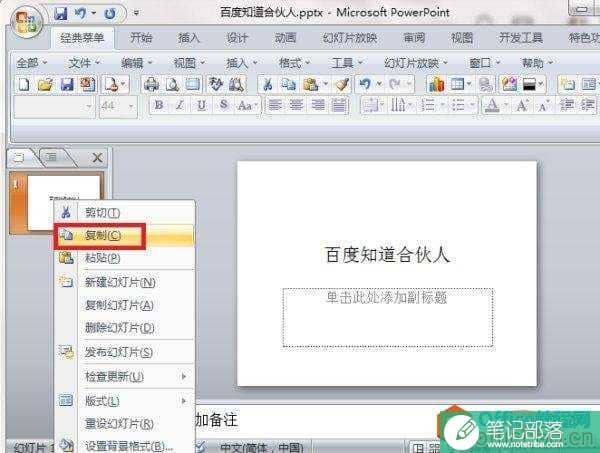This screenshot has width=600, height=453.
Task: Undo from the Quick Access toolbar
Action: coord(81,14)
